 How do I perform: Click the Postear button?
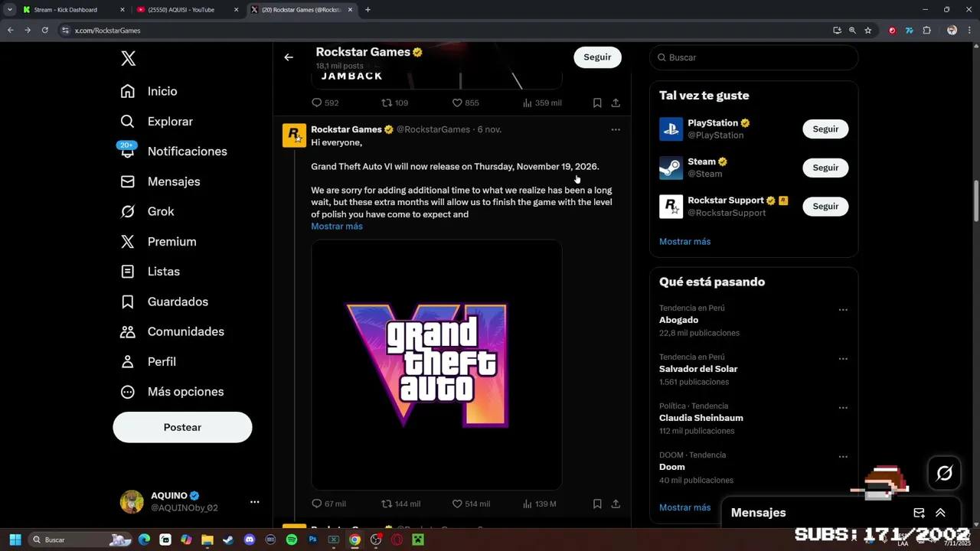(x=182, y=427)
